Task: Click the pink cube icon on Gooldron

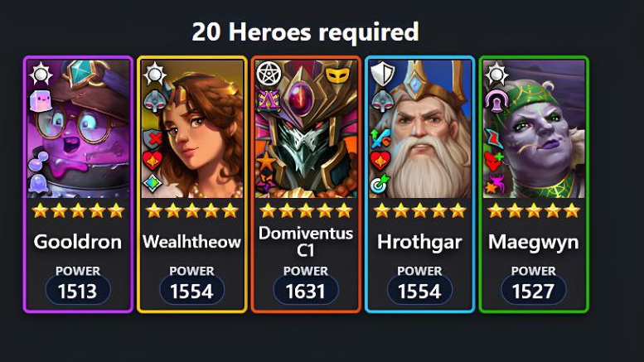Action: pyautogui.click(x=41, y=101)
